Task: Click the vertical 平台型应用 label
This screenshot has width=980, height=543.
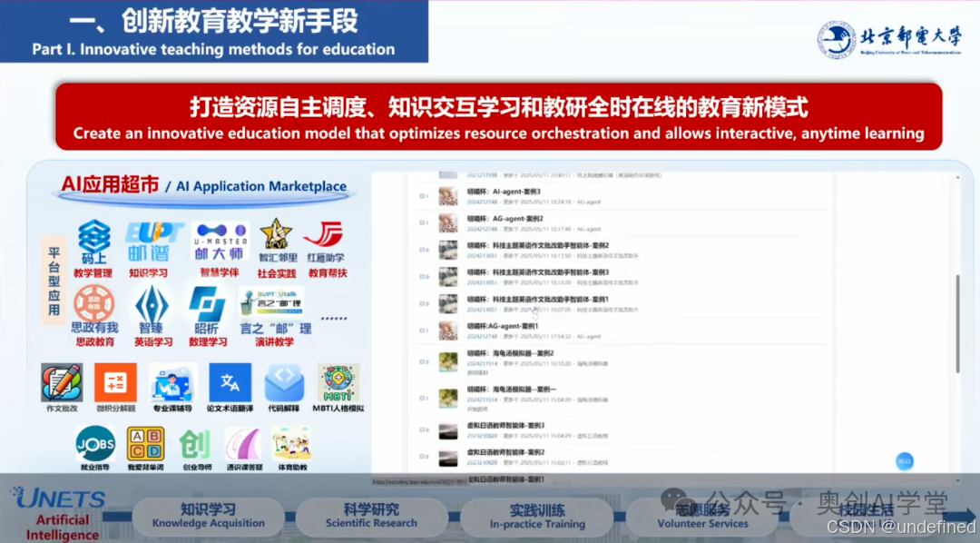Action: pos(54,281)
